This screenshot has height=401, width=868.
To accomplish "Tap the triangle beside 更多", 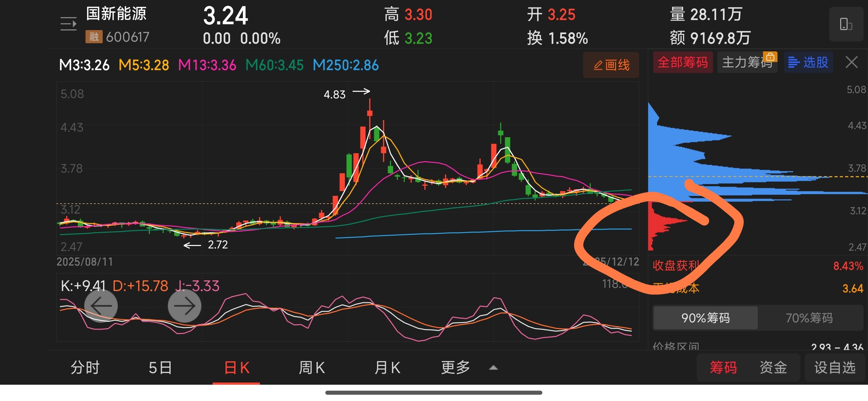I will click(x=493, y=367).
